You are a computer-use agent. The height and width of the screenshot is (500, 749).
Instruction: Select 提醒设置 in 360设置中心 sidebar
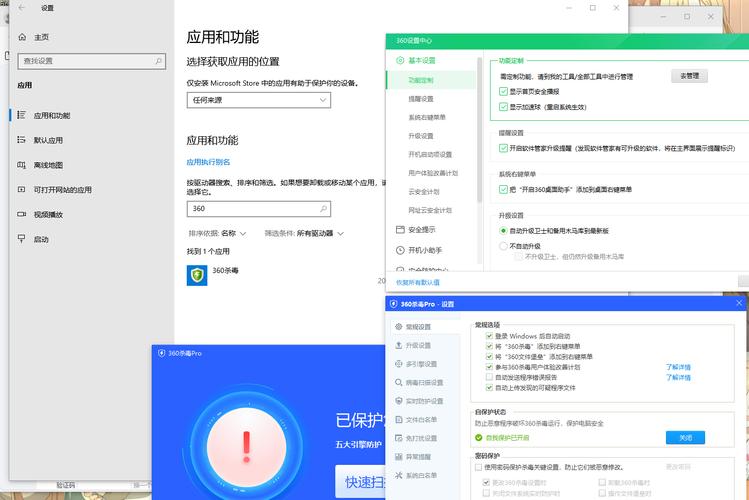pyautogui.click(x=421, y=99)
